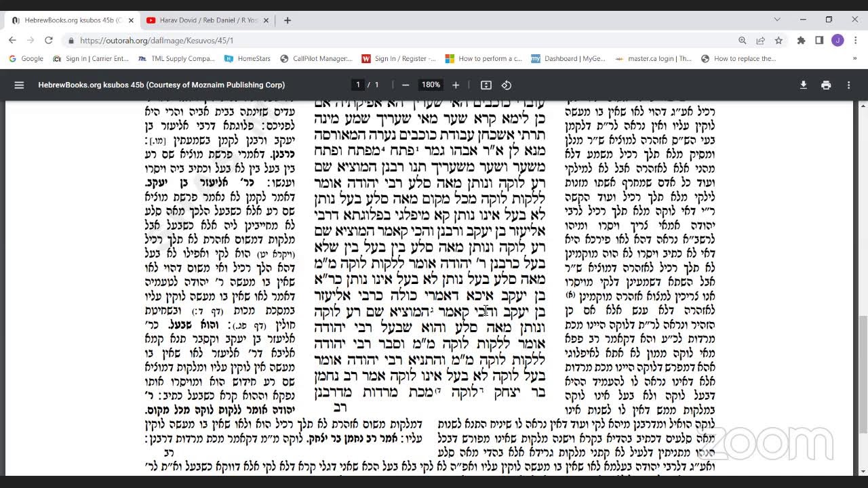Open the TML Supply Compa bookmark

(x=176, y=59)
